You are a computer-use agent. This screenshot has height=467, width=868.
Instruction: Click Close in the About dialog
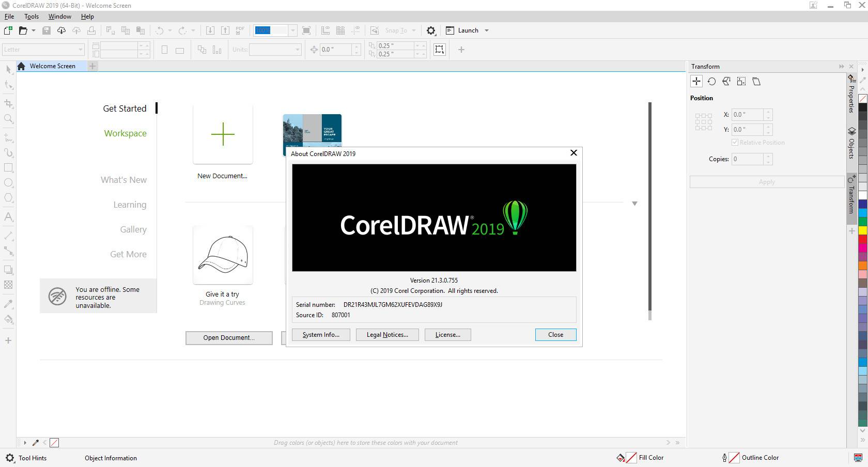555,335
